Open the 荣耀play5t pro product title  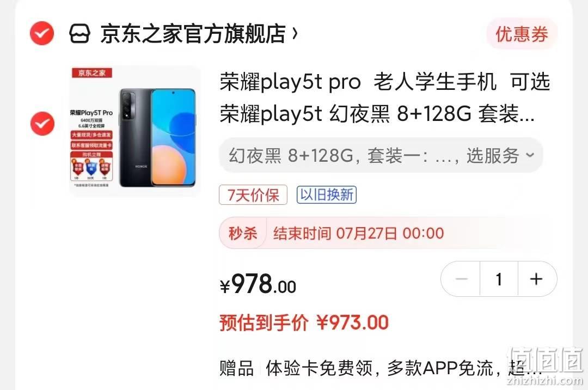click(384, 98)
